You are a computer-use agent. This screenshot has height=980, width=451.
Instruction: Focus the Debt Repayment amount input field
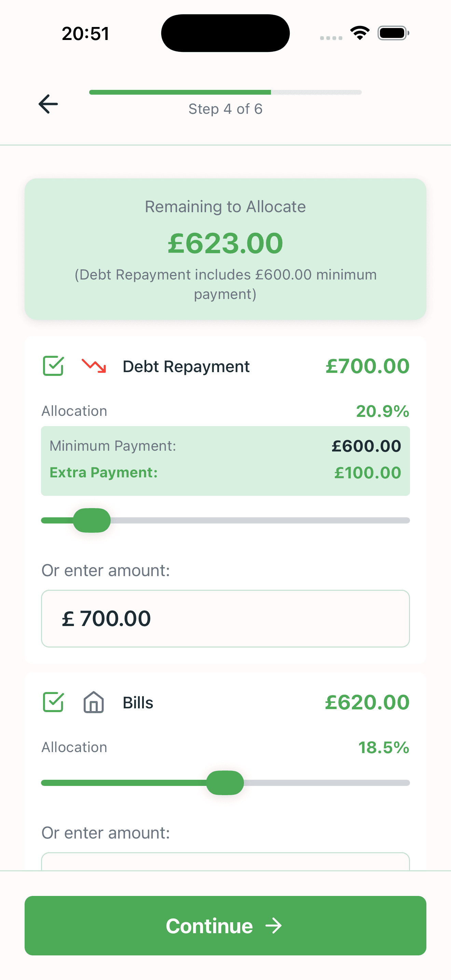pyautogui.click(x=225, y=618)
